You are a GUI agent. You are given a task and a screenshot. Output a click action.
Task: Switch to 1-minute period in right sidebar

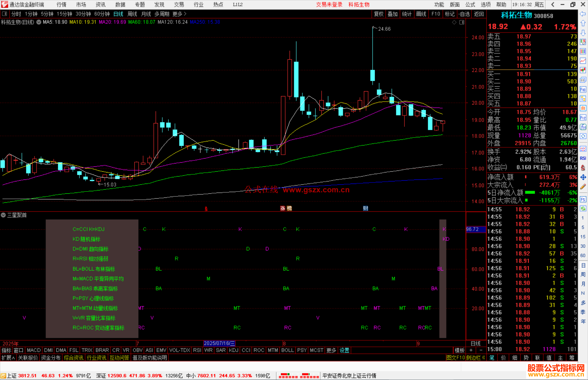(x=583, y=218)
